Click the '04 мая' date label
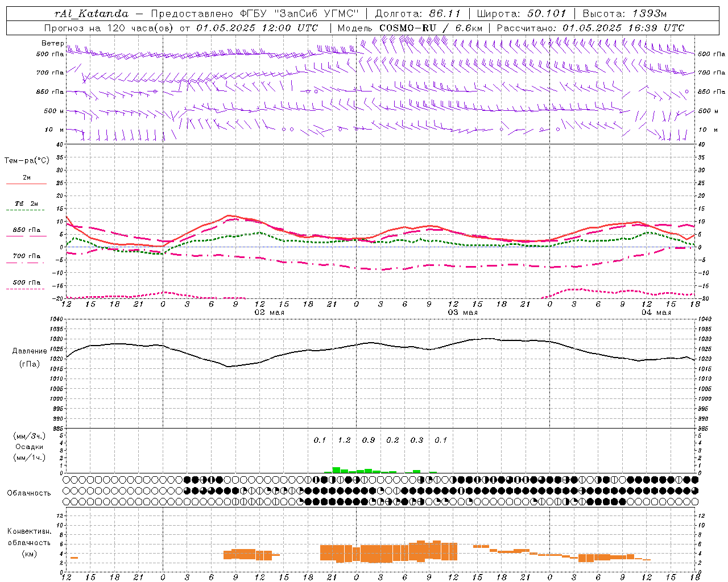 (656, 313)
